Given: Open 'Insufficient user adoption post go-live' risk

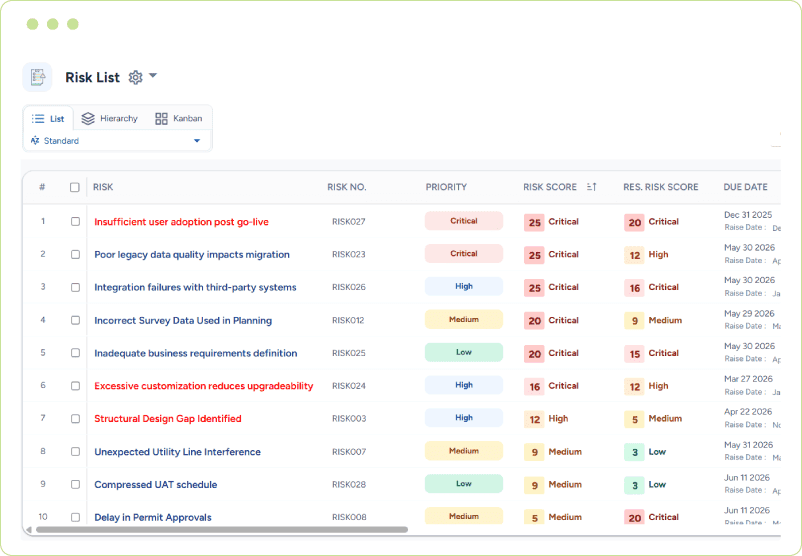Looking at the screenshot, I should [x=181, y=222].
